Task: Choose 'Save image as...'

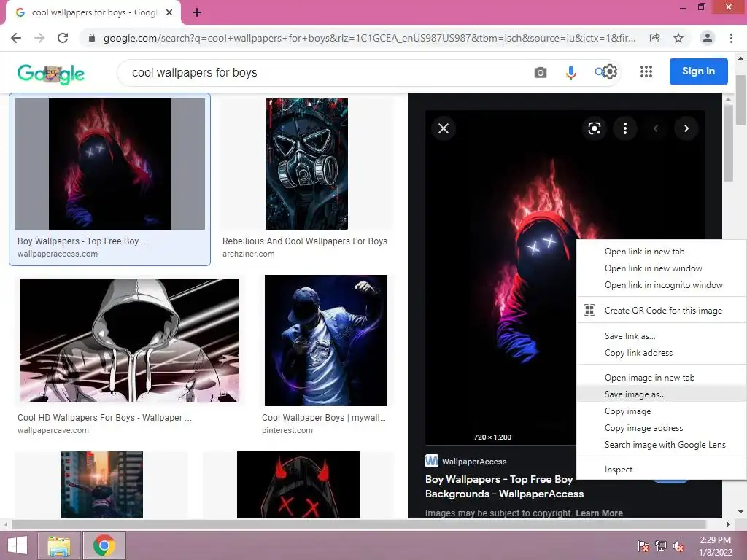Action: tap(661, 394)
